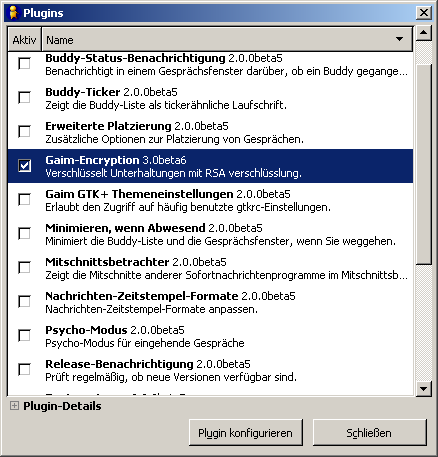Click the Aktiv column header
Viewport: 438px width, 457px height.
[x=24, y=40]
